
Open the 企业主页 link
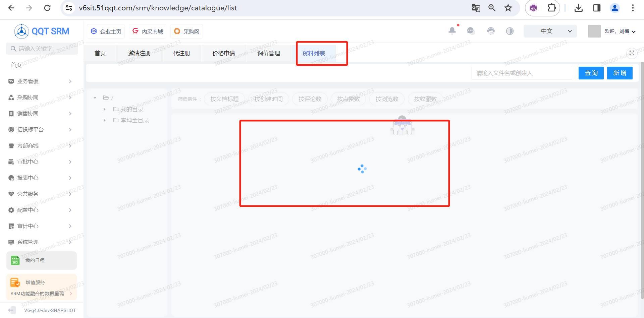(x=106, y=31)
